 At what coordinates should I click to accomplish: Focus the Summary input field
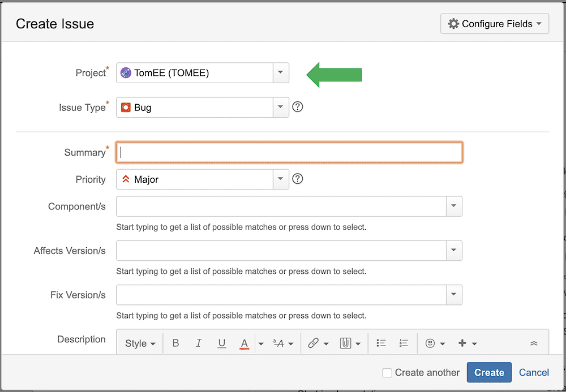(289, 152)
